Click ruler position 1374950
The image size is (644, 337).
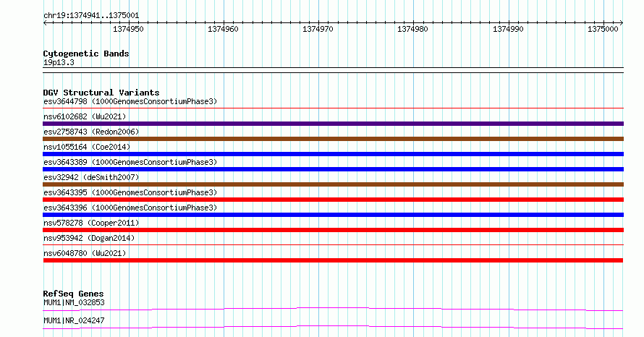[x=128, y=29]
